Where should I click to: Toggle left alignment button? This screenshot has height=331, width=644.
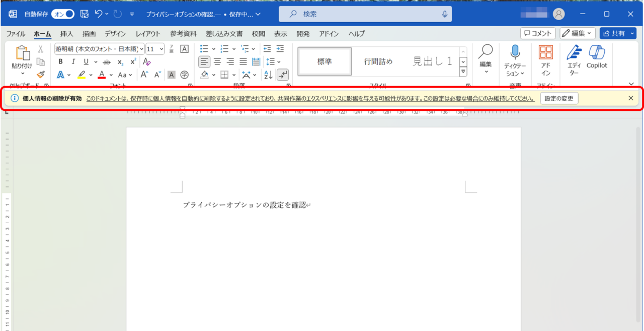pos(204,61)
